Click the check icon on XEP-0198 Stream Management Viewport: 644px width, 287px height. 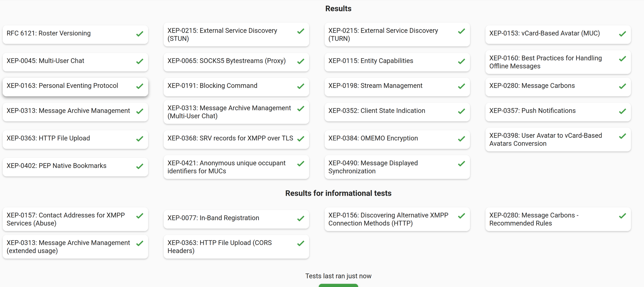[x=461, y=86]
